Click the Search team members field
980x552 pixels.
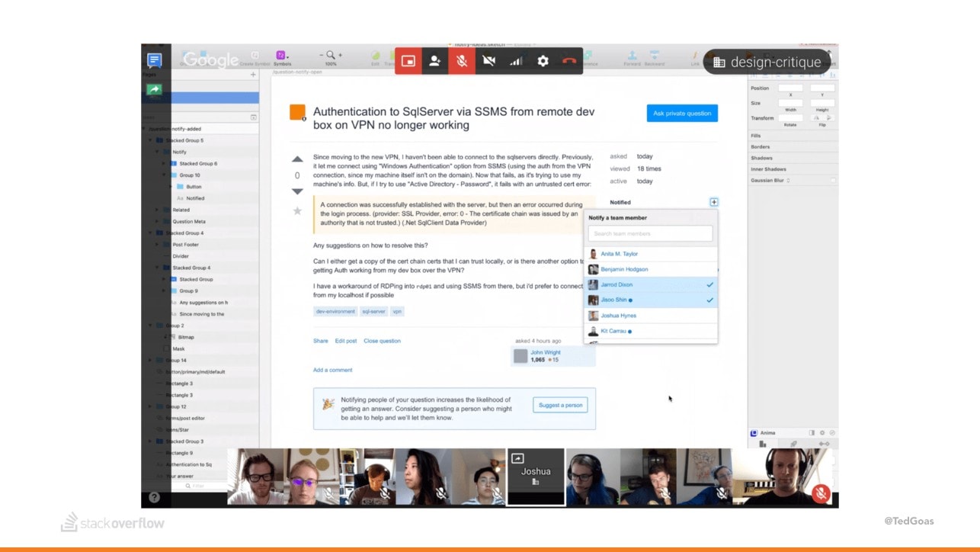651,233
